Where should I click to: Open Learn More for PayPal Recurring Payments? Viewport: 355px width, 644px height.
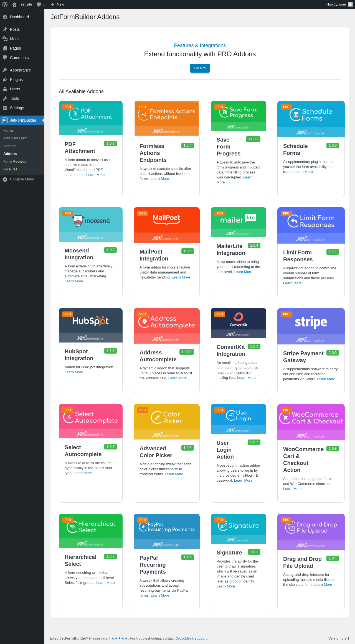[x=160, y=596]
